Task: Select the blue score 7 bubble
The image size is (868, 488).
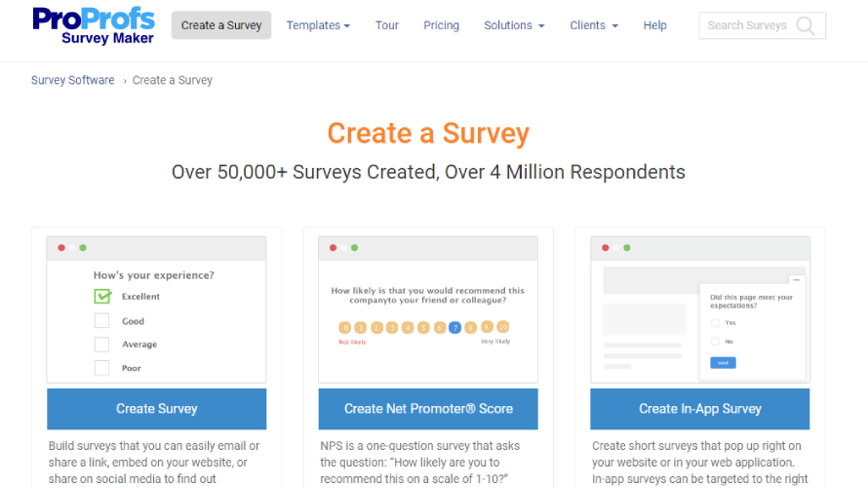Action: coord(455,328)
